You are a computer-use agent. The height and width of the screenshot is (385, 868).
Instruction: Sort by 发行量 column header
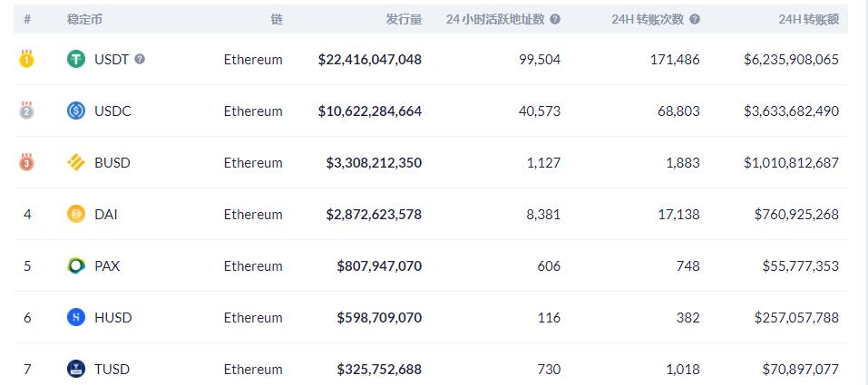(x=403, y=18)
